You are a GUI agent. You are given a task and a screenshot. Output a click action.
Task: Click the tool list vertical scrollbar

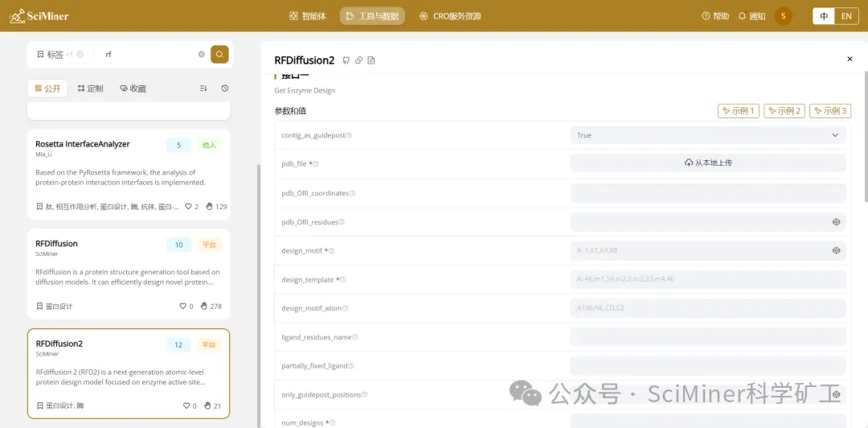click(258, 297)
